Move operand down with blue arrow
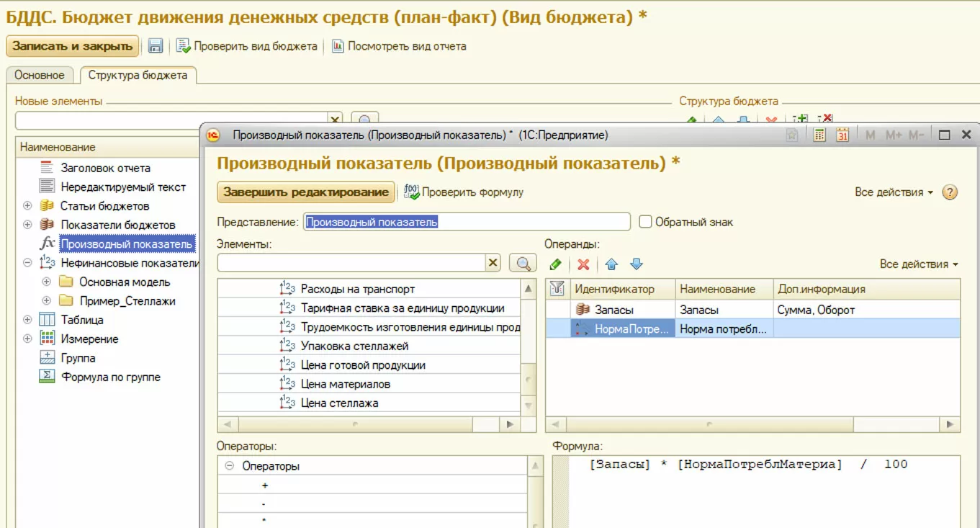This screenshot has height=528, width=980. click(636, 264)
